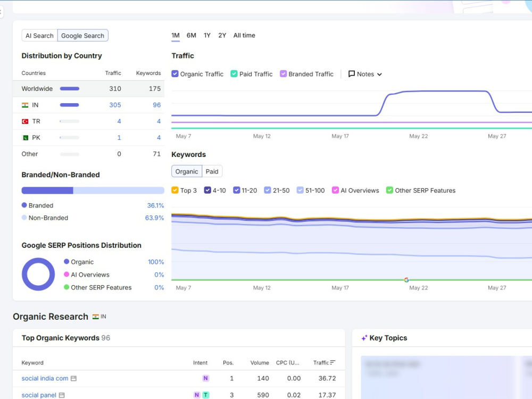Click the Notes flag icon
532x399 pixels.
[x=352, y=74]
